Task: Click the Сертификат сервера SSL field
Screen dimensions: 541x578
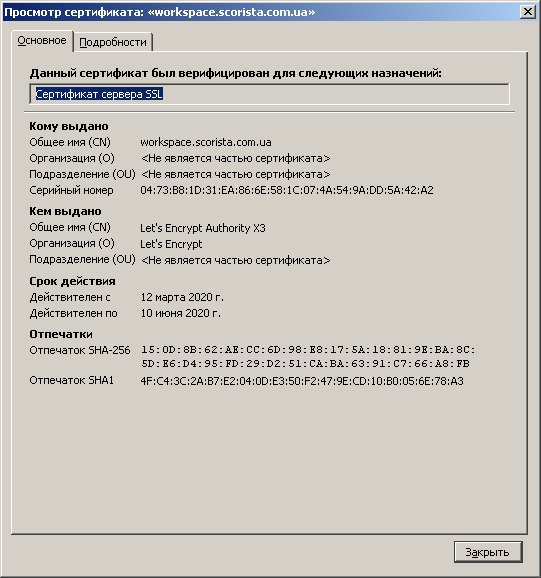Action: (x=269, y=94)
